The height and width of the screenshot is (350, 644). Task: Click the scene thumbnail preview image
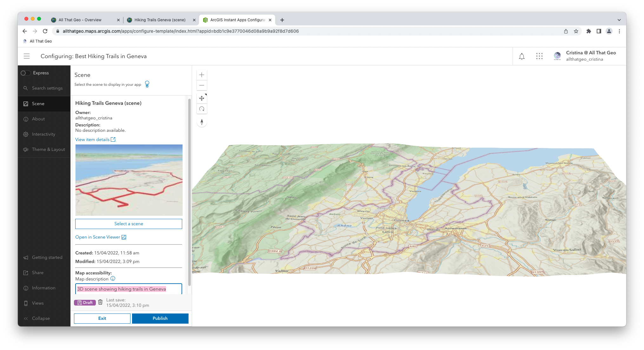129,180
